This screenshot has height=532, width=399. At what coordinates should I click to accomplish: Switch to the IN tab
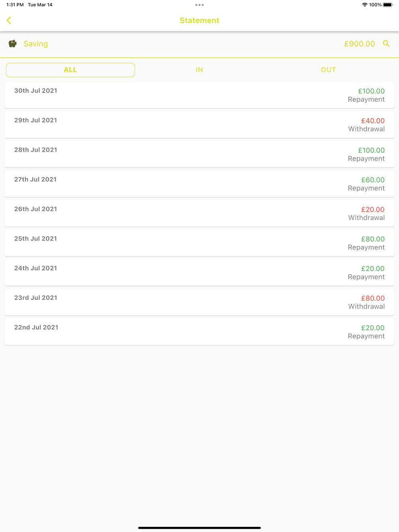[x=199, y=70]
